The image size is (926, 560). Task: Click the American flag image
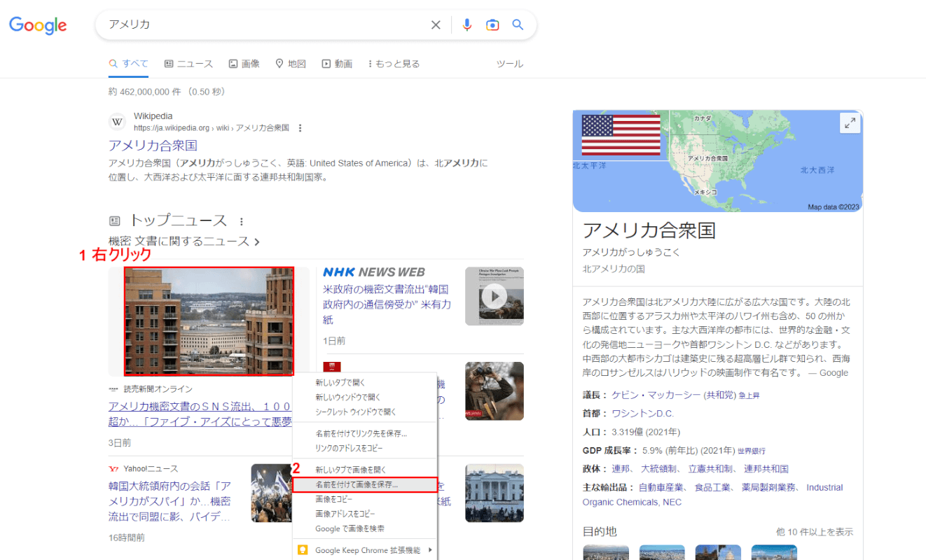pos(621,135)
